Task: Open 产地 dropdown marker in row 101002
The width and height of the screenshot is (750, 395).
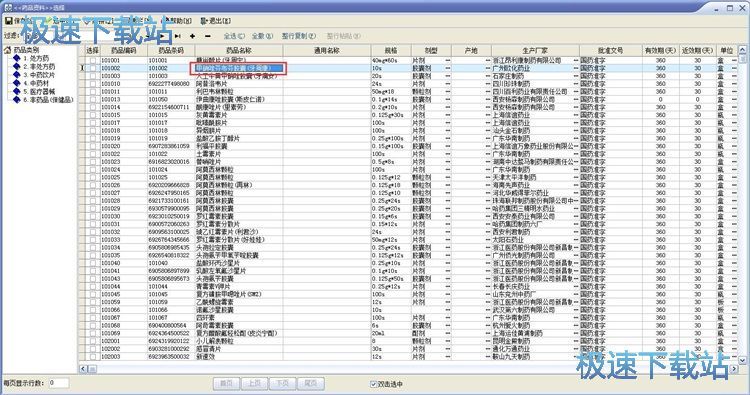Action: (488, 68)
